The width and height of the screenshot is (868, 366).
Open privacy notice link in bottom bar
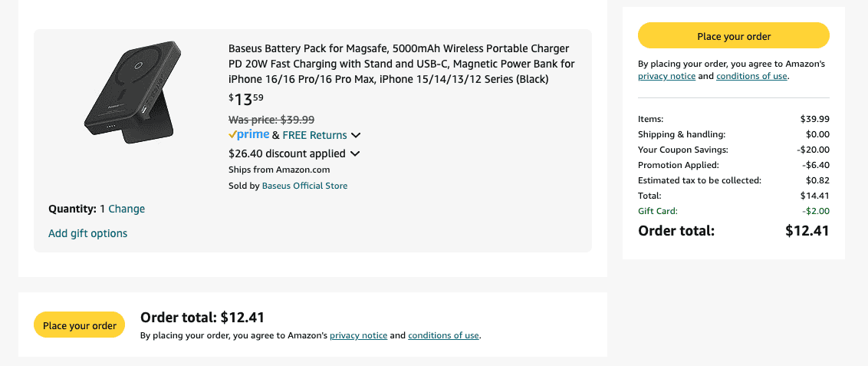pos(358,335)
